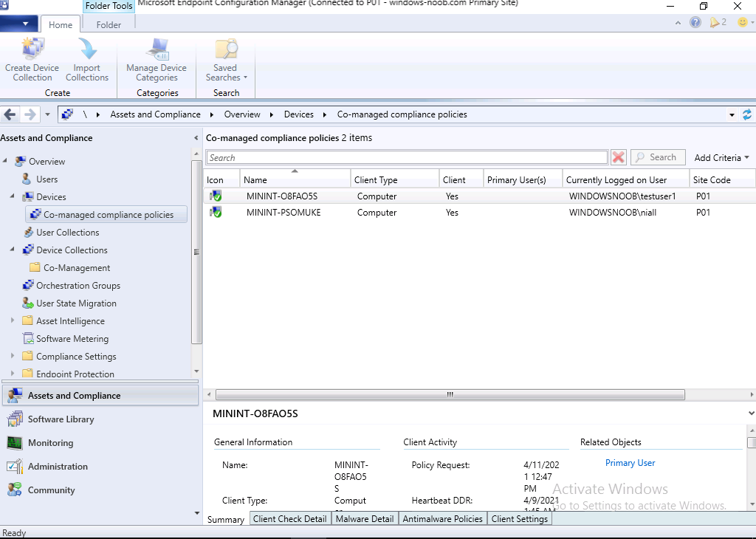This screenshot has height=539, width=756.
Task: Click the User State Migration icon
Action: pos(28,303)
